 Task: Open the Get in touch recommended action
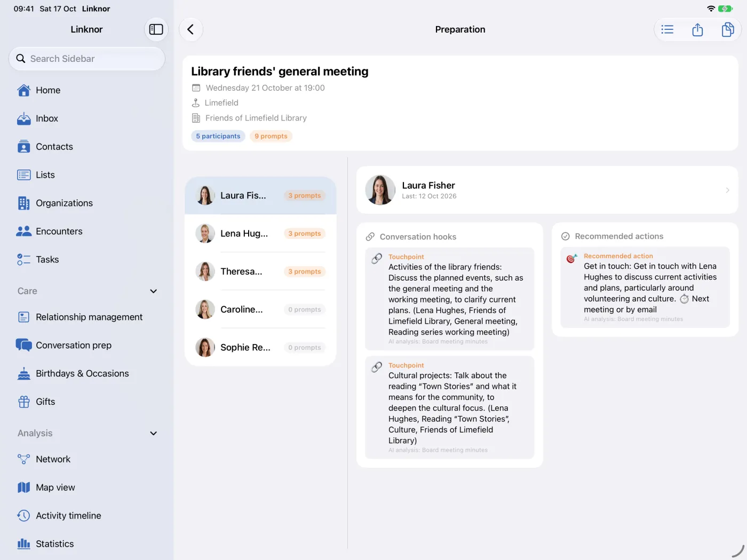point(645,287)
